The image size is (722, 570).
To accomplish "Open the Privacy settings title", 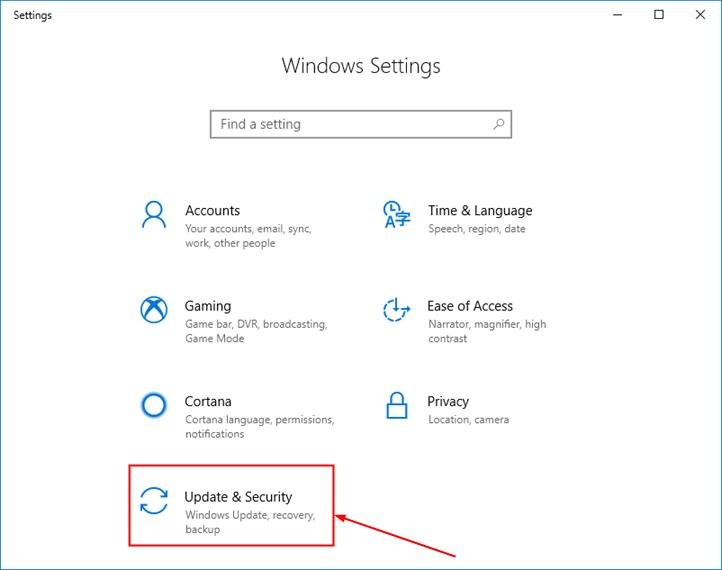I will coord(448,401).
